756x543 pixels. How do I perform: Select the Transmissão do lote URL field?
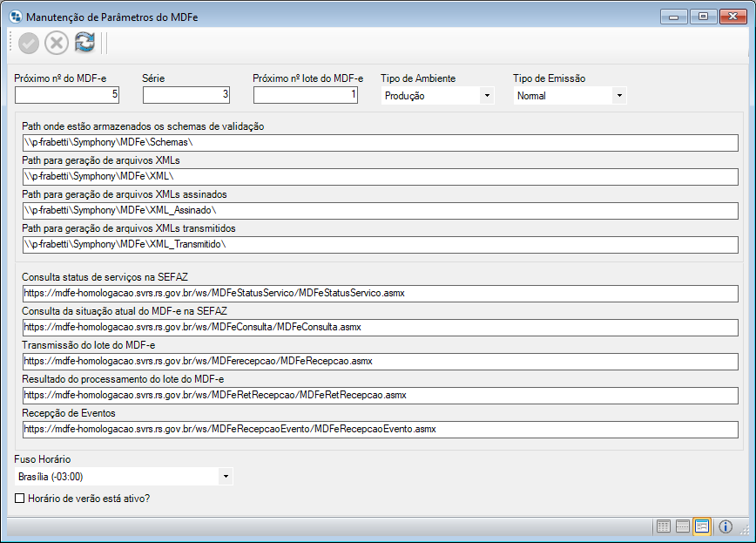[379, 361]
